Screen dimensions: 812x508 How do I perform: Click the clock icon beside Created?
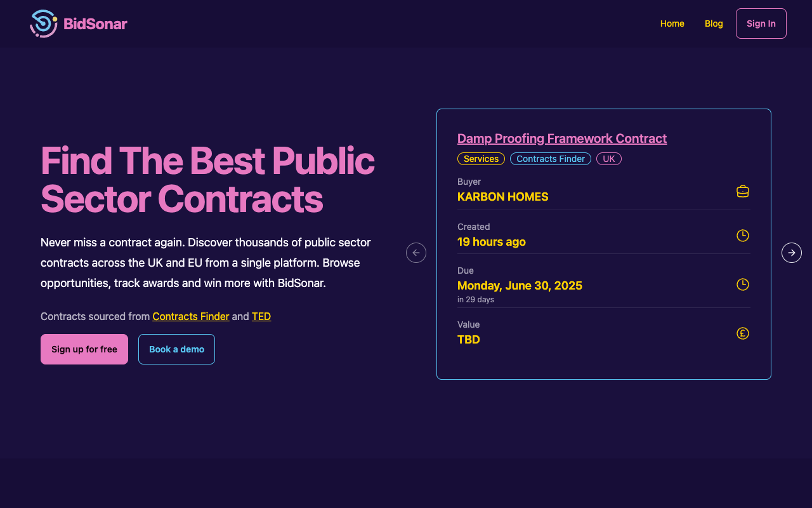click(x=743, y=236)
